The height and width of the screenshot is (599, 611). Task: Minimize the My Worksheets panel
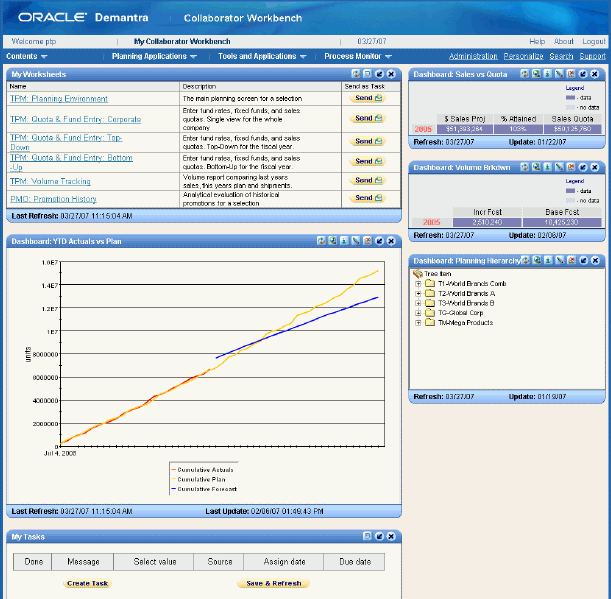(379, 74)
